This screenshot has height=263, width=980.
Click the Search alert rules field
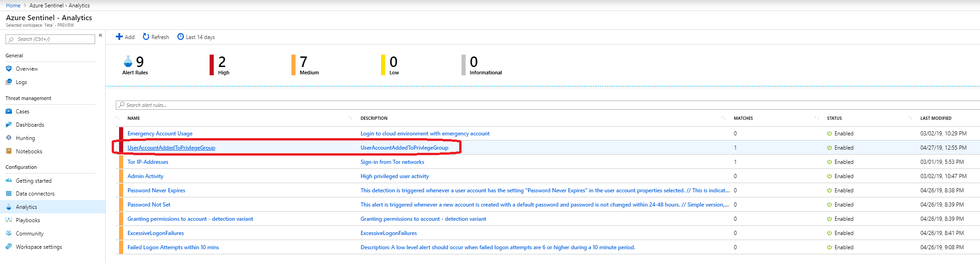(x=547, y=105)
